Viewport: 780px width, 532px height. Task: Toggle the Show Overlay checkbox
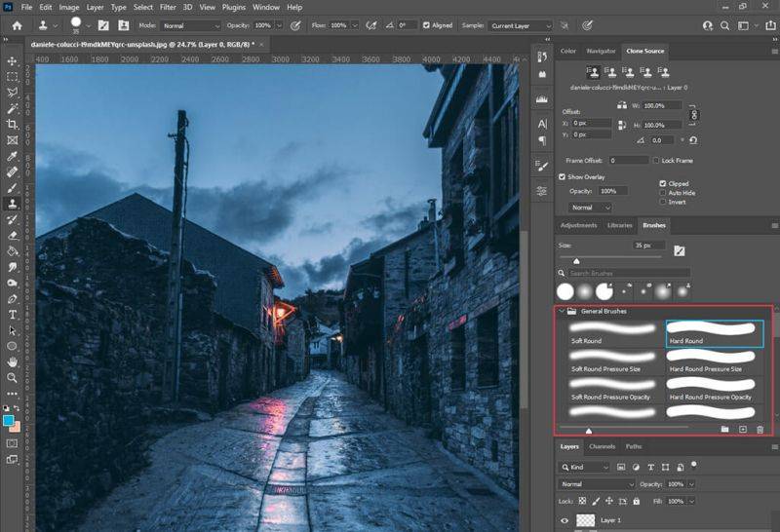(563, 177)
